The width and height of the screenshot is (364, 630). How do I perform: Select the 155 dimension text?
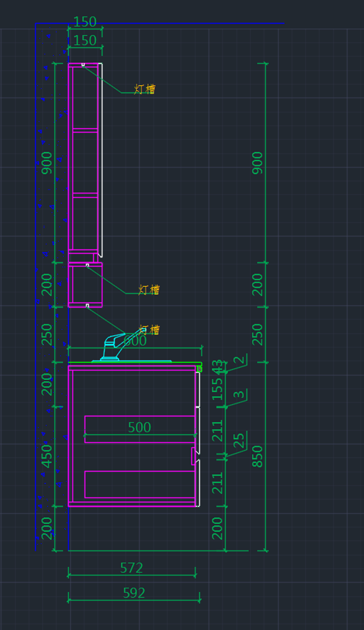point(217,389)
